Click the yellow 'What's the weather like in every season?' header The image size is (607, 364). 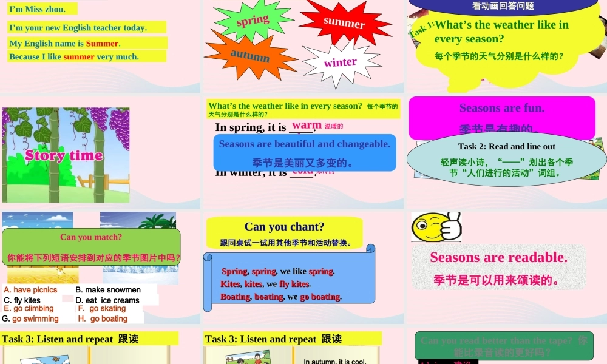pos(303,109)
